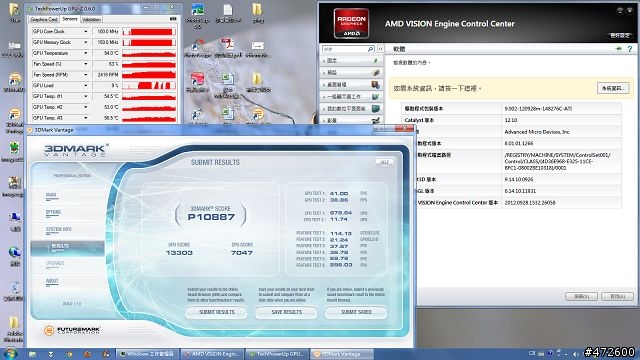Switch to Windows Task Manager taskbar button
Screen dimensions: 640x360
point(147,354)
